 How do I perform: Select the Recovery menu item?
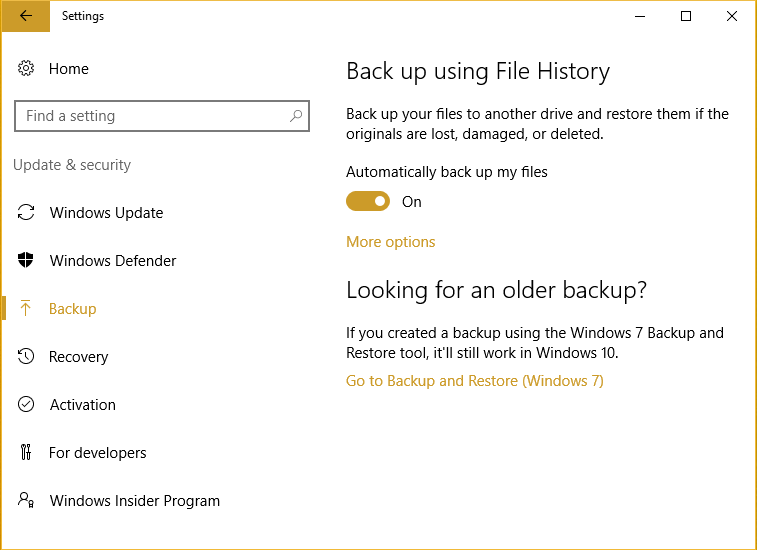click(78, 357)
